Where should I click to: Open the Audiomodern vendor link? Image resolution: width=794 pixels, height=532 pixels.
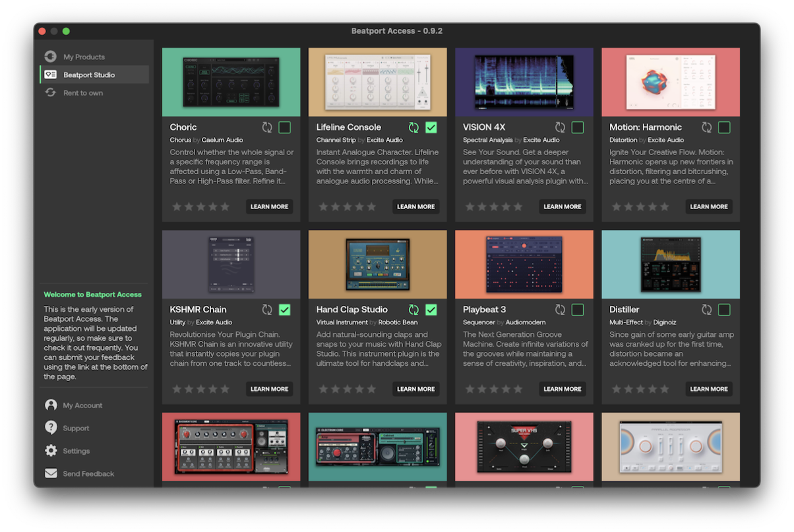[526, 322]
